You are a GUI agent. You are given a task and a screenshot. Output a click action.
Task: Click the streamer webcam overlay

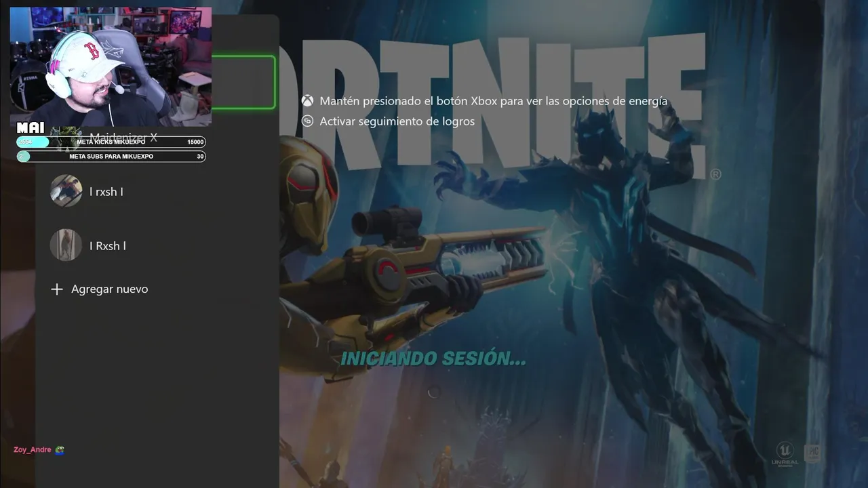tap(111, 66)
